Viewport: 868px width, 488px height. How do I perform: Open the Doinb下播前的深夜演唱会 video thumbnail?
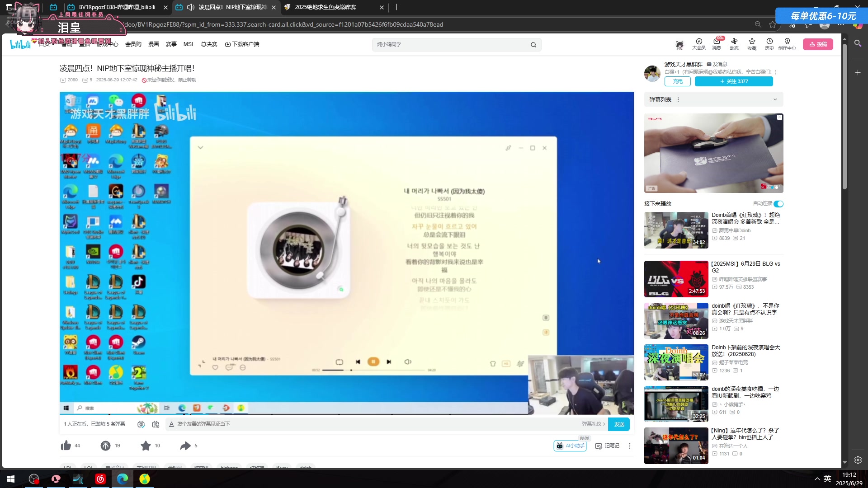pyautogui.click(x=676, y=362)
